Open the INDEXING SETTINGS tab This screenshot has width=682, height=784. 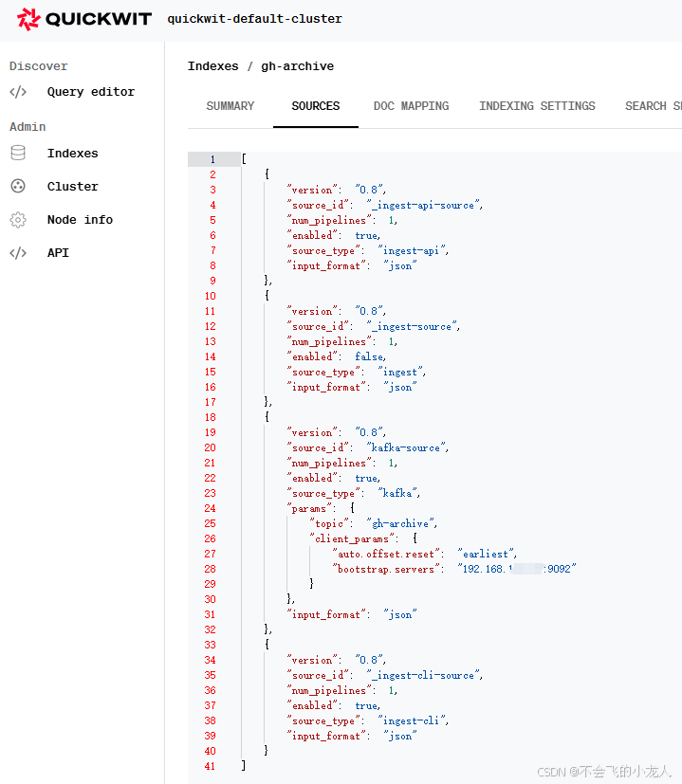(x=537, y=106)
